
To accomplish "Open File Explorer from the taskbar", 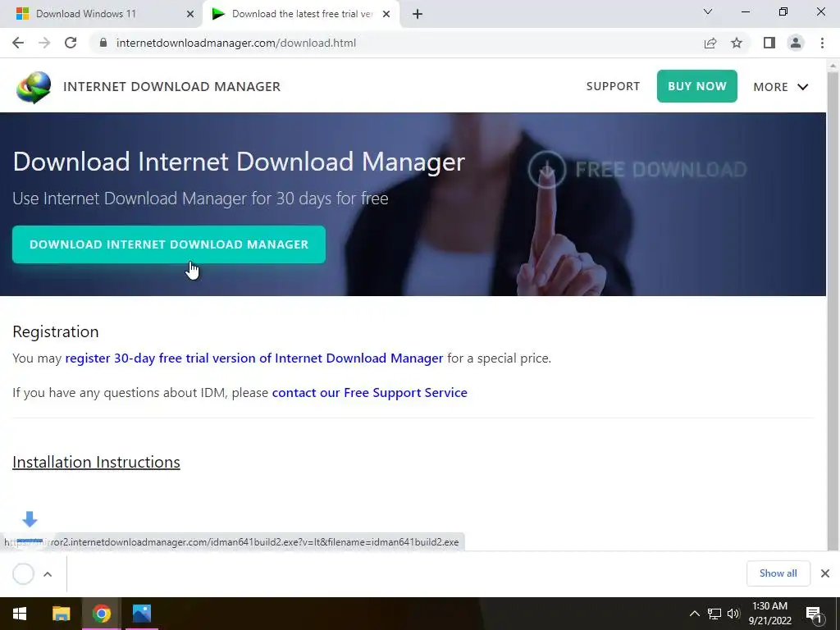I will point(61,614).
